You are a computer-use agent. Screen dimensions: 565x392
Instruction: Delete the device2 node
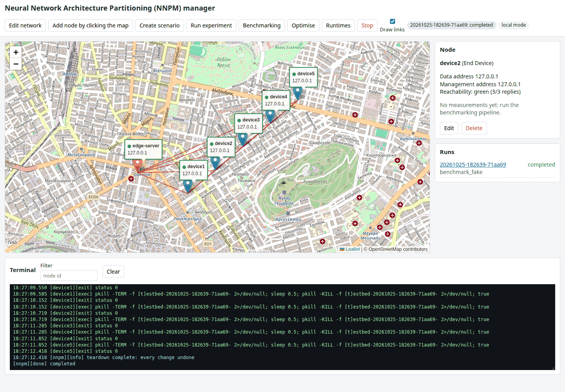point(474,128)
